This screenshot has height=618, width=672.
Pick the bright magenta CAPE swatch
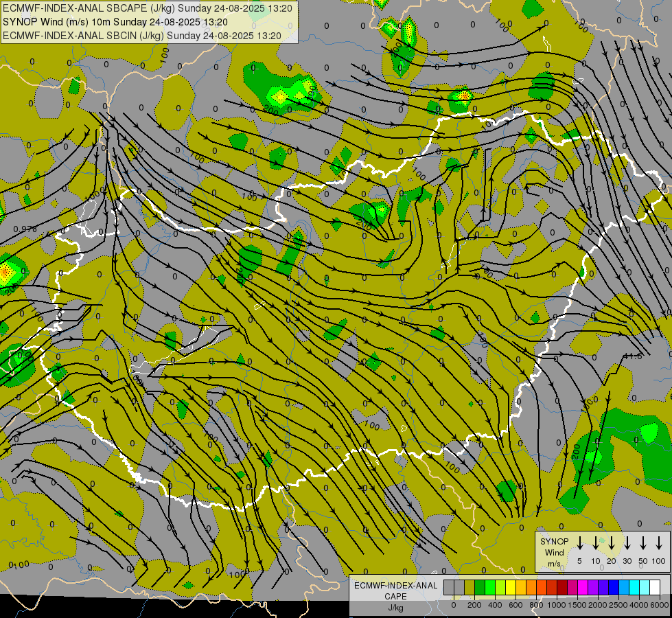[x=583, y=587]
